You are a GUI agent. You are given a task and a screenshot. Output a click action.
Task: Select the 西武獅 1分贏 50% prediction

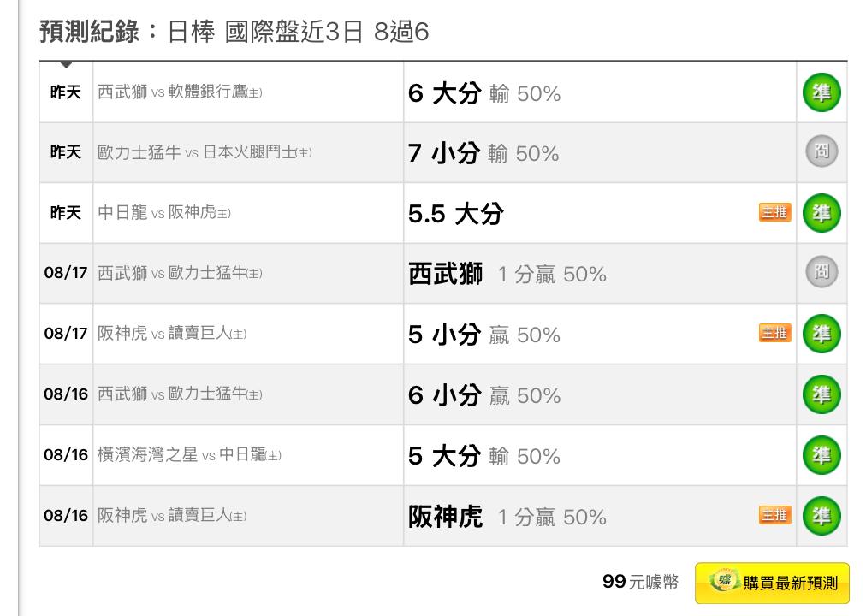(507, 274)
